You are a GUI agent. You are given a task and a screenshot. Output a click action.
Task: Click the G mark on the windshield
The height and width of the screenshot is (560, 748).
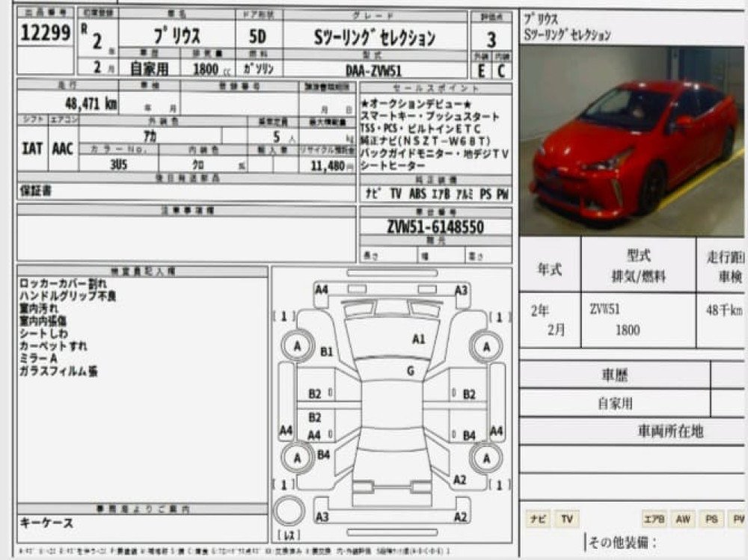tap(410, 371)
